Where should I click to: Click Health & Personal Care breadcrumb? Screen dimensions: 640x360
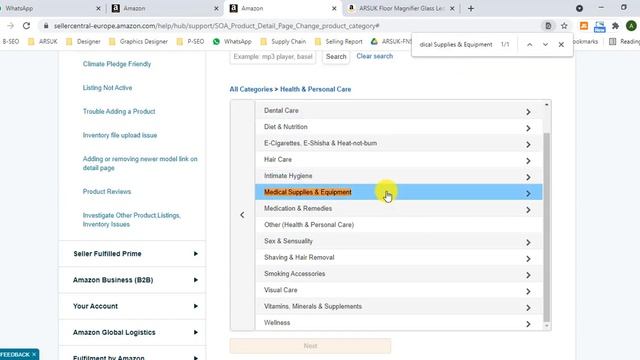tap(316, 89)
